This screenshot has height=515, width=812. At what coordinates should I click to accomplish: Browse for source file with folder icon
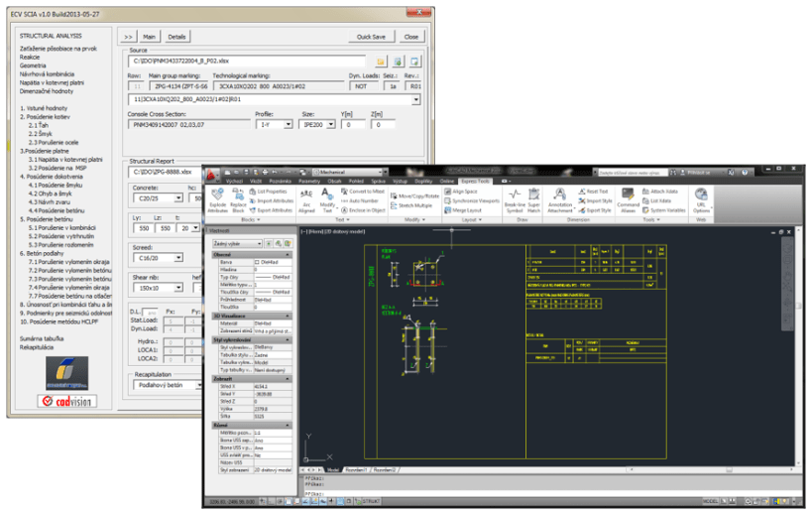point(381,62)
